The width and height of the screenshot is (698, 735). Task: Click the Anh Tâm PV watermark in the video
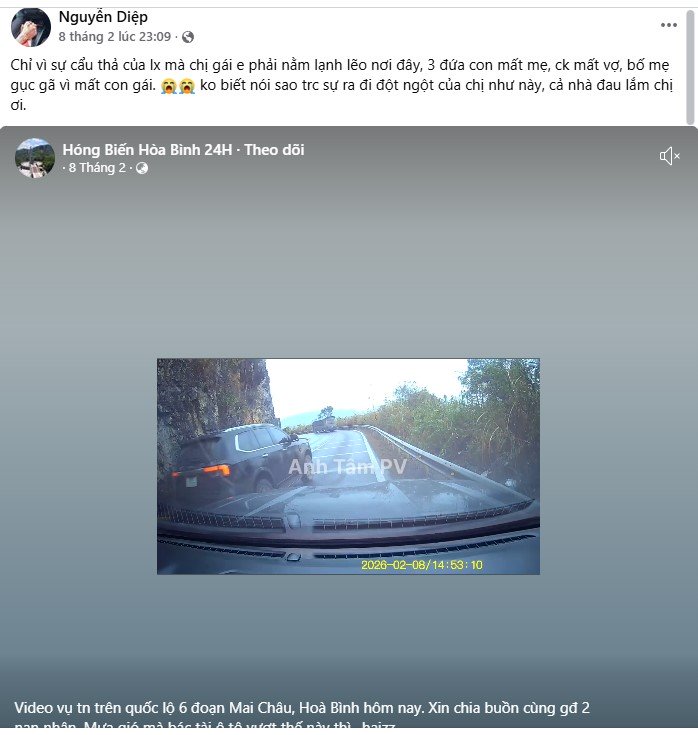(x=347, y=466)
